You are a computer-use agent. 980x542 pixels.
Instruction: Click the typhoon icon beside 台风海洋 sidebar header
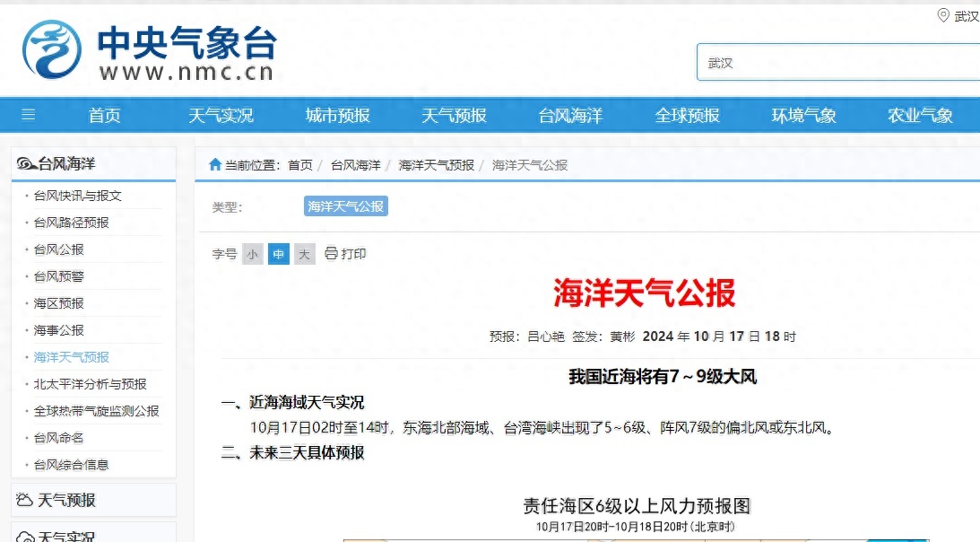tap(26, 163)
